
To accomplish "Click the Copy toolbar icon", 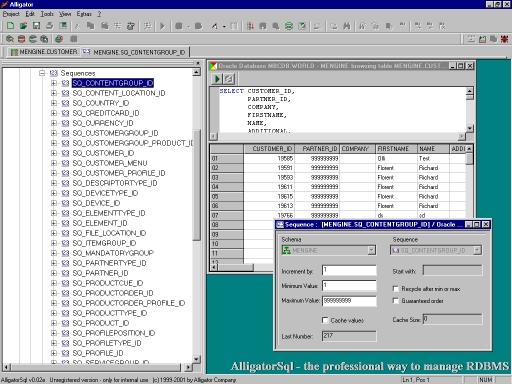I will click(91, 26).
